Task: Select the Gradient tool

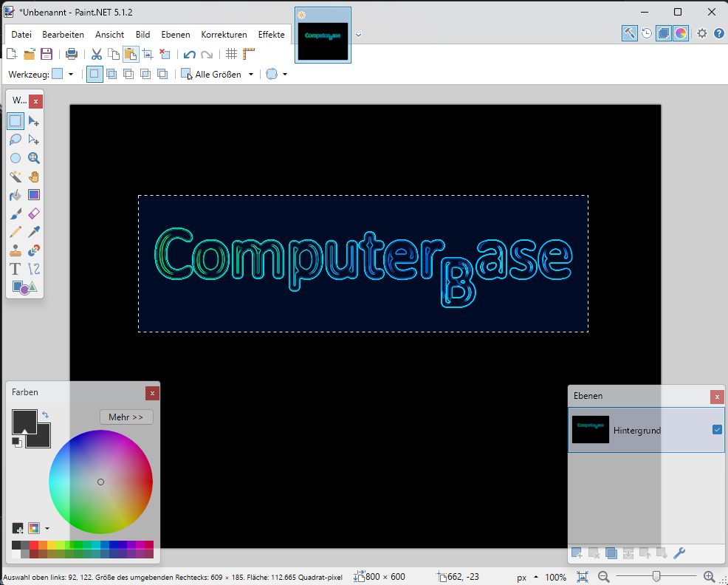Action: click(33, 195)
